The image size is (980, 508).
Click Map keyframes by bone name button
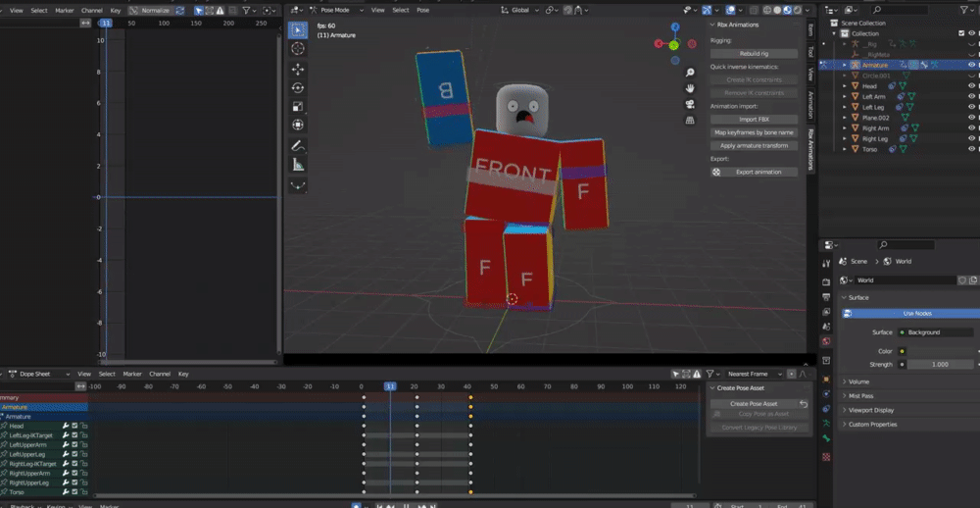point(754,132)
